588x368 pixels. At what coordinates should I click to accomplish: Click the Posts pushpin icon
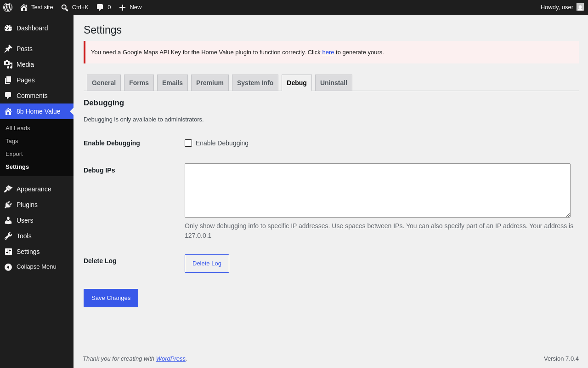tap(8, 49)
